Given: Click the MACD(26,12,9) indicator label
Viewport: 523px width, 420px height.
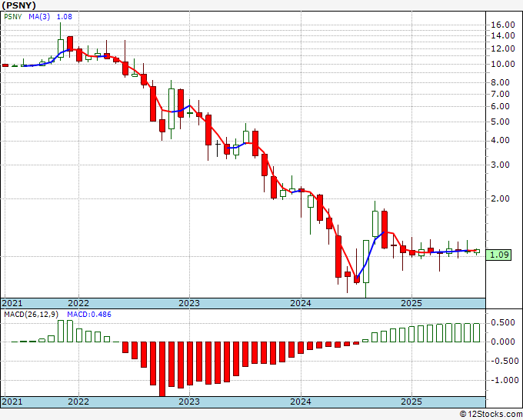Looking at the screenshot, I should (31, 315).
